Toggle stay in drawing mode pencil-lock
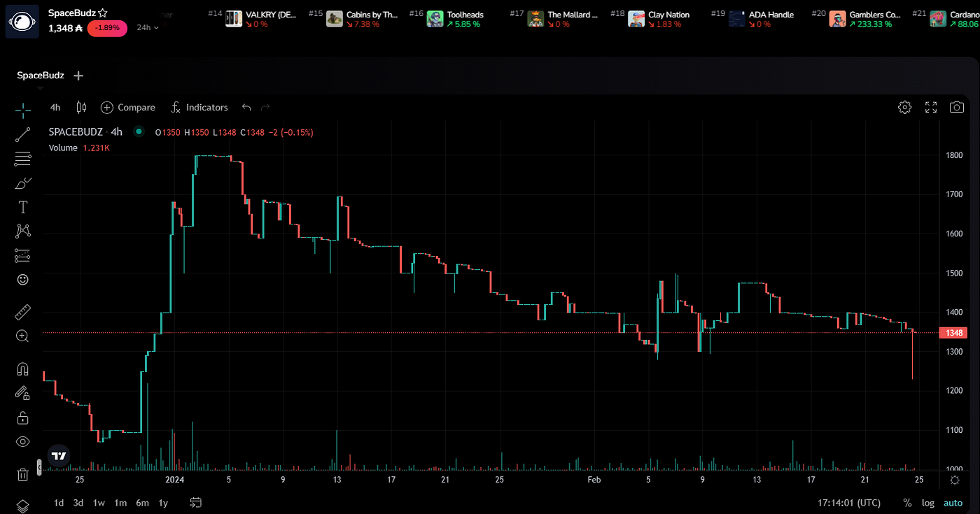Image resolution: width=980 pixels, height=514 pixels. [22, 393]
